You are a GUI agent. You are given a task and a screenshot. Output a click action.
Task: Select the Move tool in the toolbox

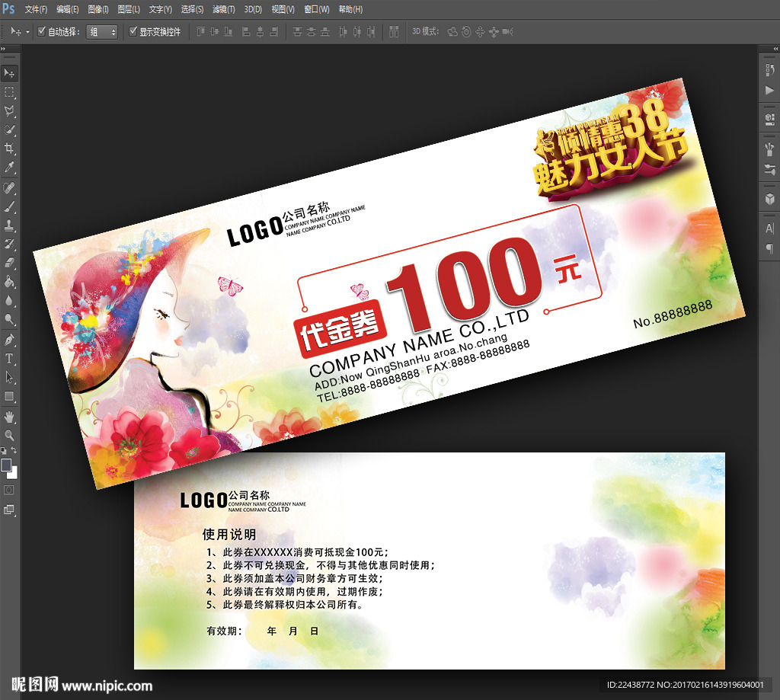[x=9, y=73]
